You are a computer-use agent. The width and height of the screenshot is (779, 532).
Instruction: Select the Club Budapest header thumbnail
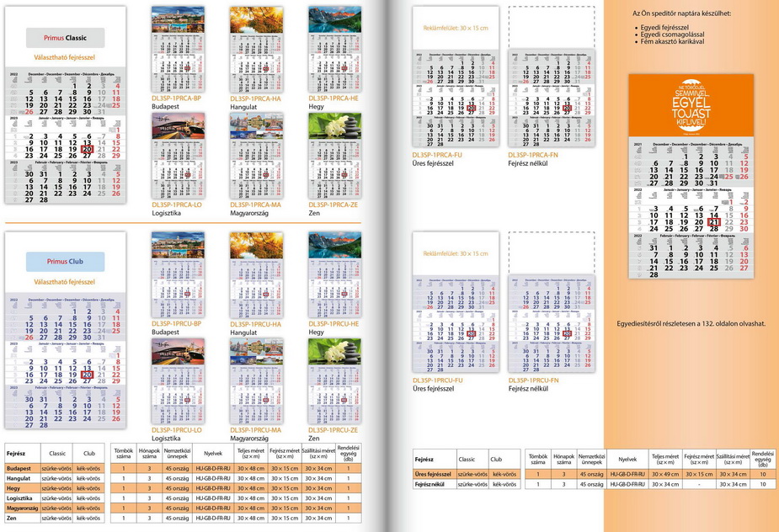tap(177, 245)
